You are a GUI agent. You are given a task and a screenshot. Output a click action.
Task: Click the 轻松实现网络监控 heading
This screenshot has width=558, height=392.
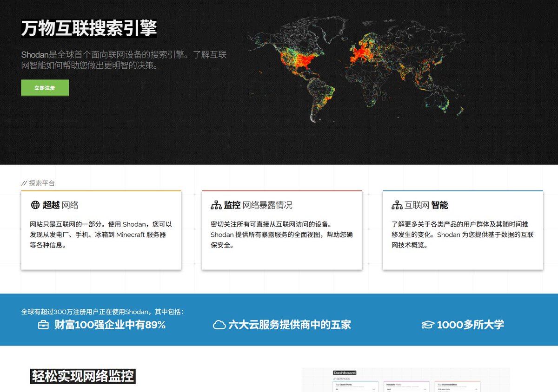(83, 376)
